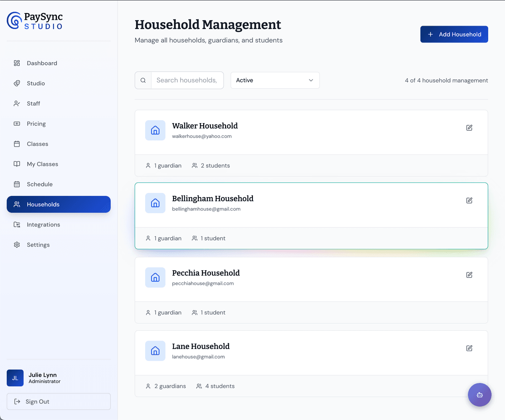Click the Staff person icon
The image size is (505, 420).
[17, 103]
